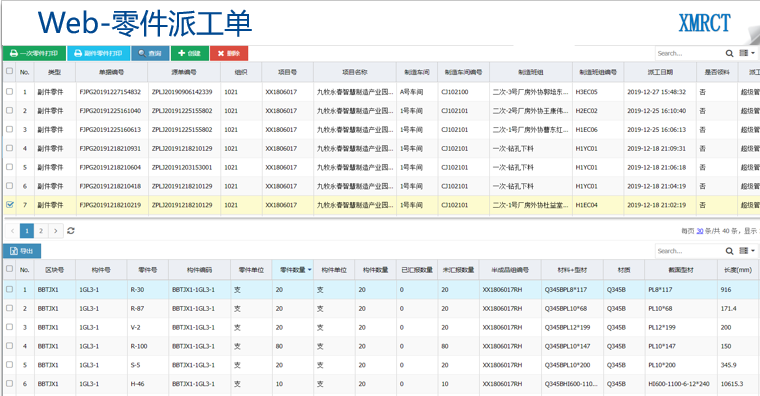The image size is (760, 396).
Task: Check the box for lower row R-100
Action: pyautogui.click(x=9, y=346)
